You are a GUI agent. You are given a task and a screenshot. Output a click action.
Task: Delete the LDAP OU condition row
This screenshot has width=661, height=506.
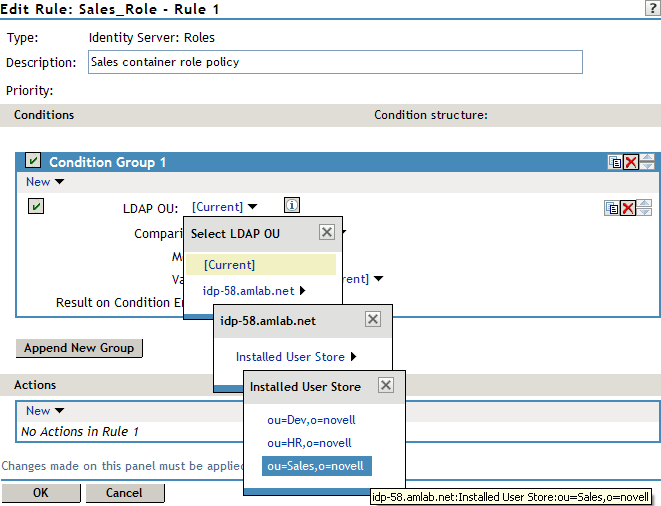[x=628, y=208]
